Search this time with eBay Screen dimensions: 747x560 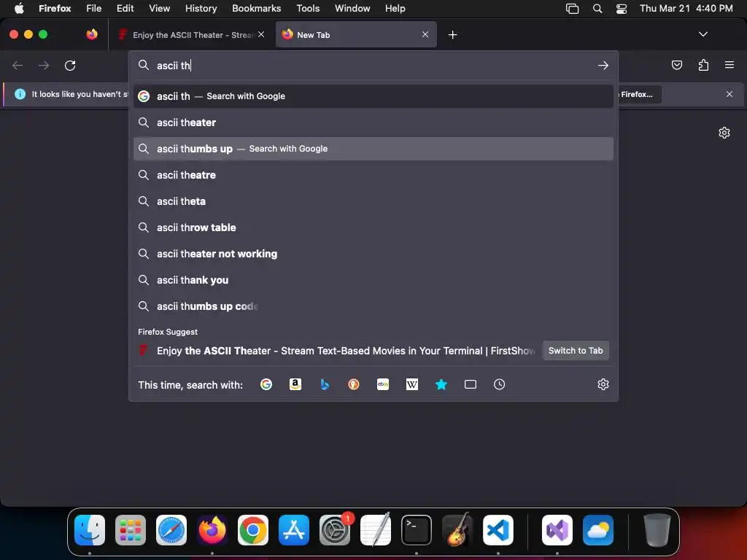(383, 384)
